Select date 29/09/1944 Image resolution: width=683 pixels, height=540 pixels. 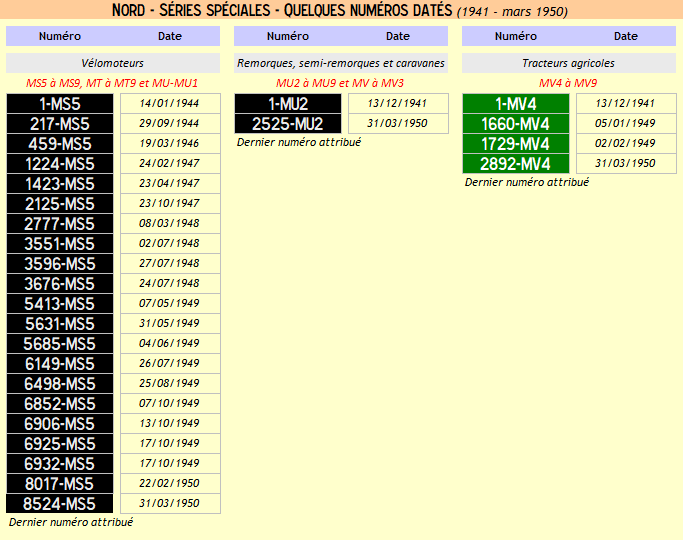point(170,124)
